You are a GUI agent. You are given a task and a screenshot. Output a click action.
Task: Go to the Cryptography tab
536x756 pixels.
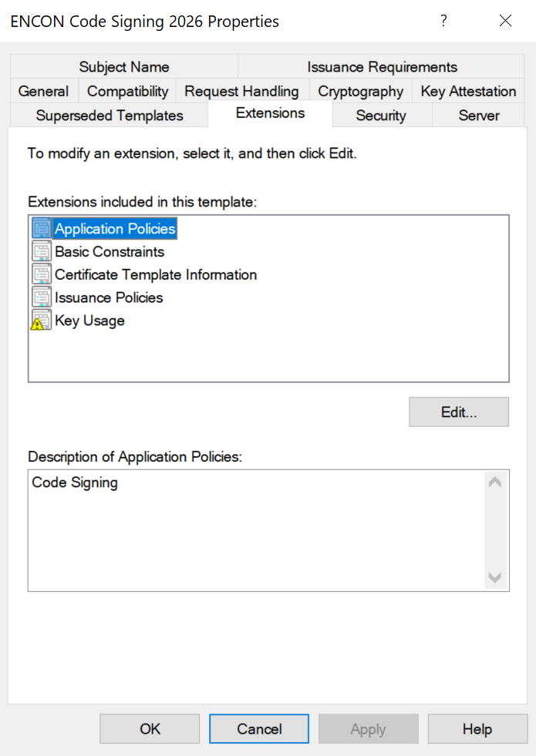coord(360,91)
